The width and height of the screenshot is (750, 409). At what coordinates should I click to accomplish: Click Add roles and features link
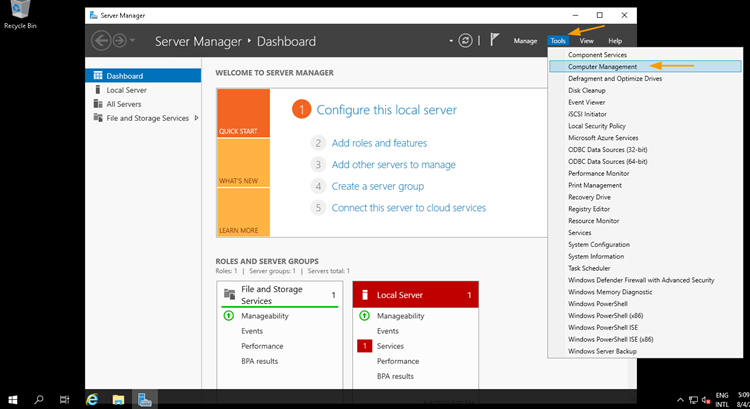379,143
